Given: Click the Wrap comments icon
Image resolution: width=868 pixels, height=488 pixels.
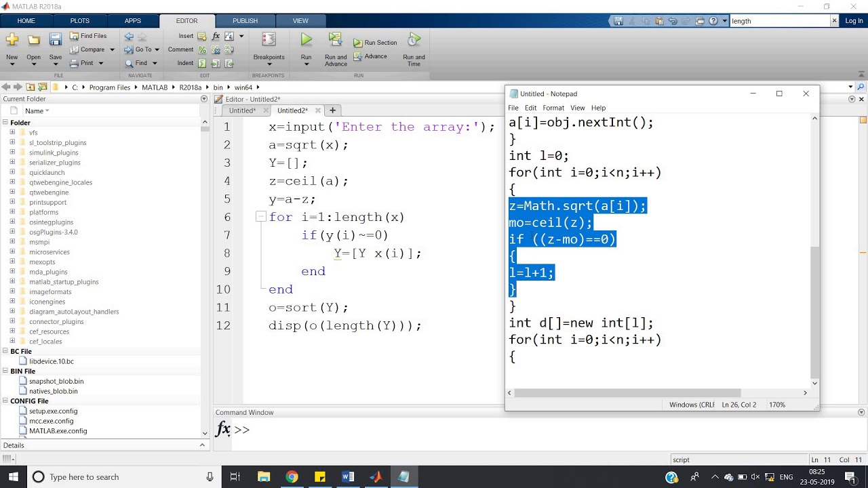Looking at the screenshot, I should 229,49.
